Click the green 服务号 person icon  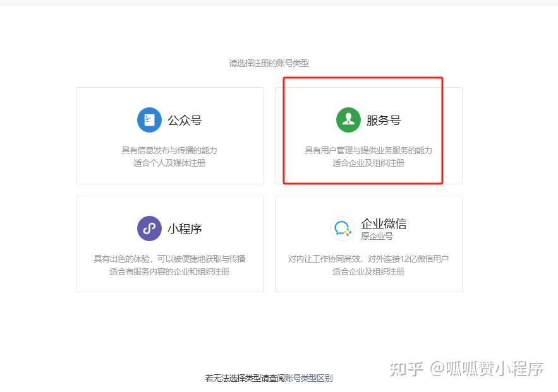(x=348, y=120)
